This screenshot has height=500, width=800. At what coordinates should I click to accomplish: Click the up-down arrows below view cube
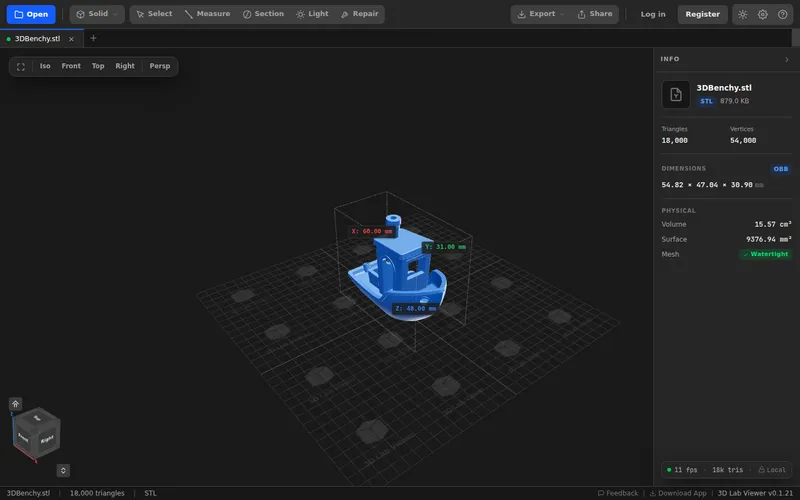63,470
